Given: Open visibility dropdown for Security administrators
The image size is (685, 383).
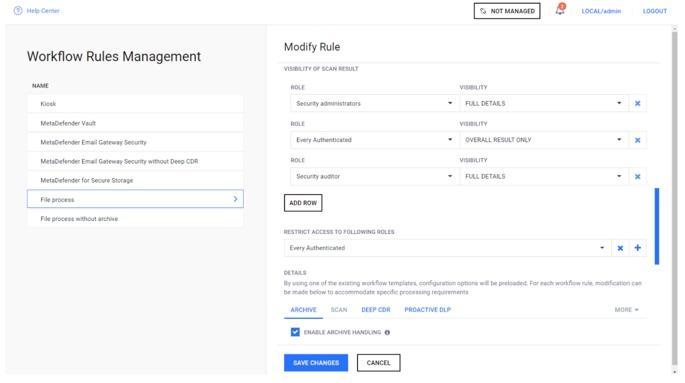Looking at the screenshot, I should (543, 104).
